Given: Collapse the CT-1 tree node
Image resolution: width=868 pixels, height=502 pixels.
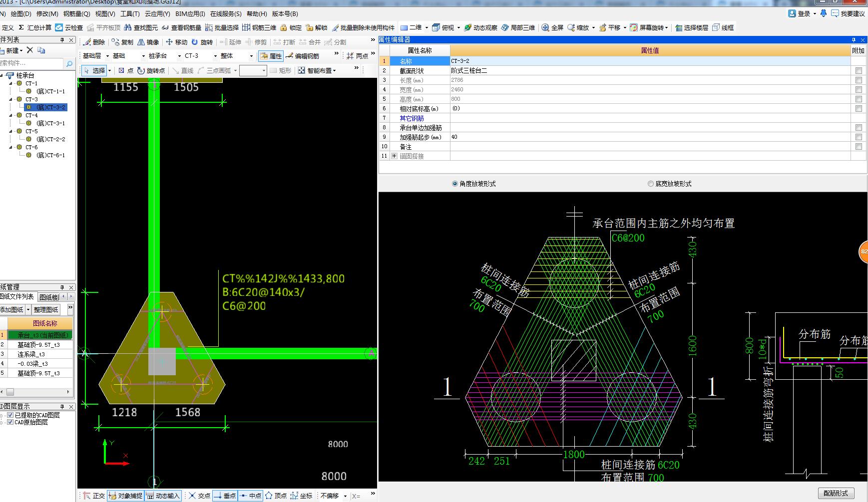Looking at the screenshot, I should [x=11, y=83].
